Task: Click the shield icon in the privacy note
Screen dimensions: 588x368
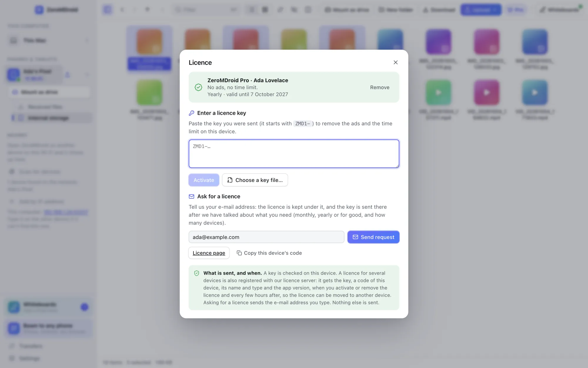Action: click(x=197, y=273)
